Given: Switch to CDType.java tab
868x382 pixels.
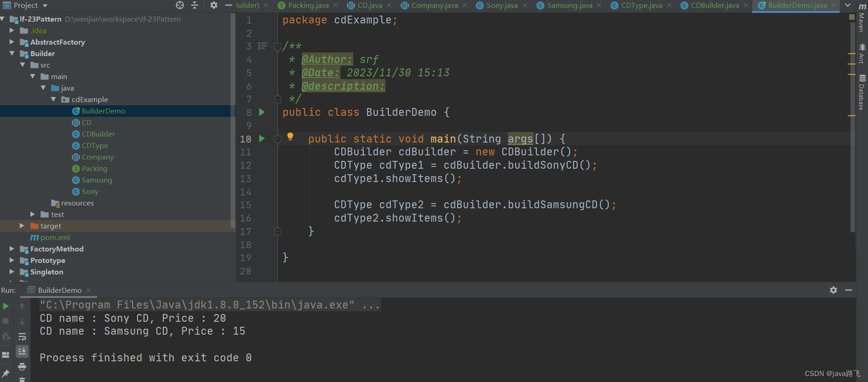Looking at the screenshot, I should point(642,6).
